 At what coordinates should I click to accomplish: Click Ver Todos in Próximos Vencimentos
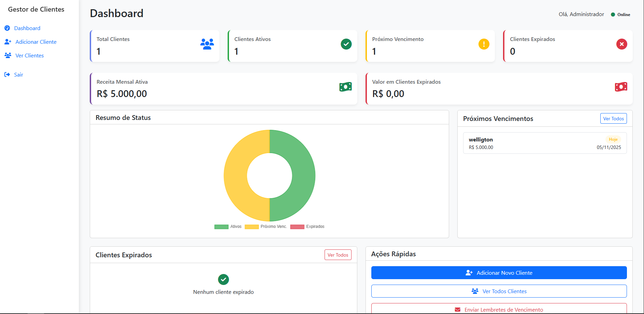pos(613,119)
